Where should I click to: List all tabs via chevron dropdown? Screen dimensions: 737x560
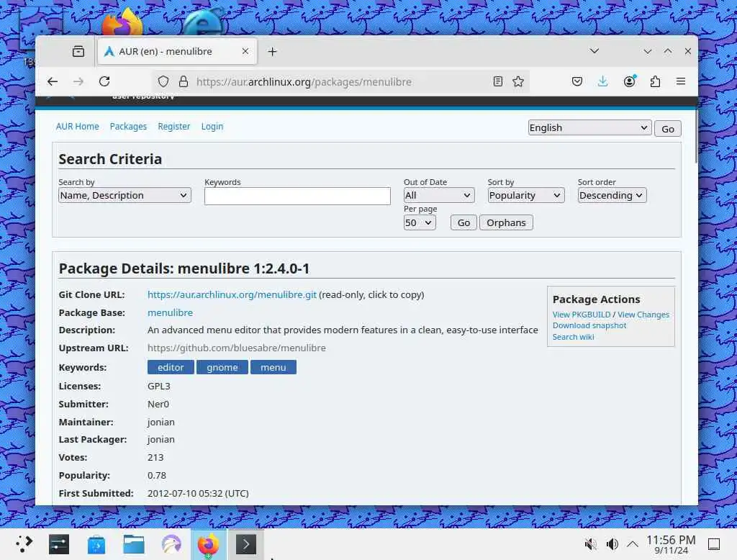point(594,51)
